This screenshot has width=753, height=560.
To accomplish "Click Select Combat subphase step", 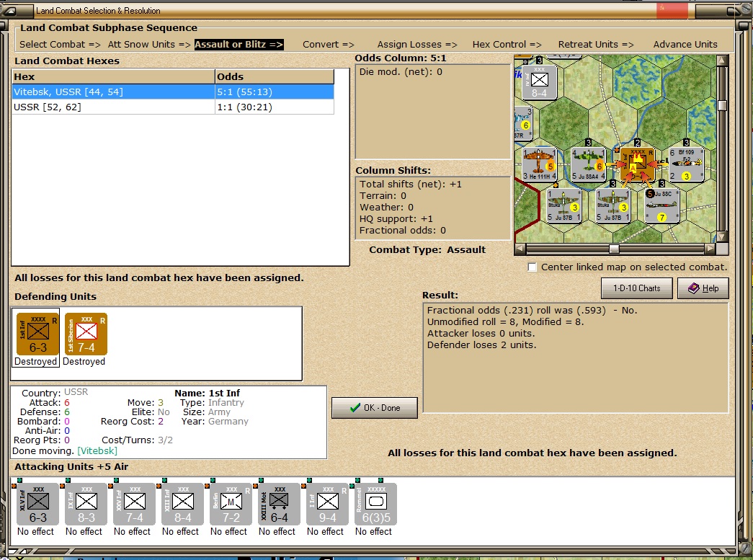I will click(x=60, y=44).
